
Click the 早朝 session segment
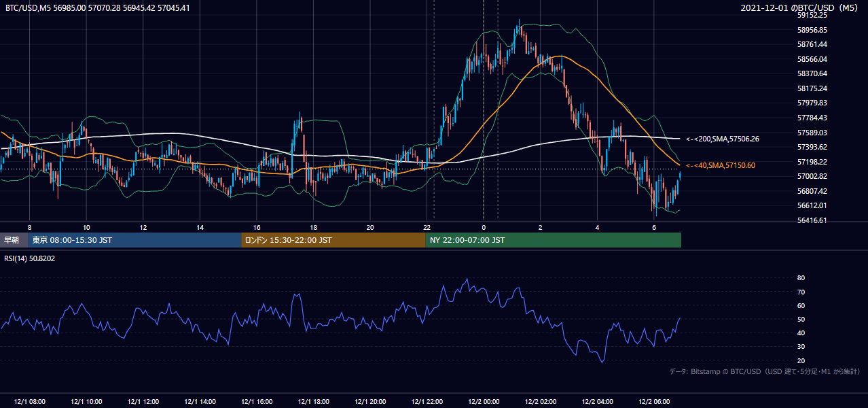click(x=14, y=240)
